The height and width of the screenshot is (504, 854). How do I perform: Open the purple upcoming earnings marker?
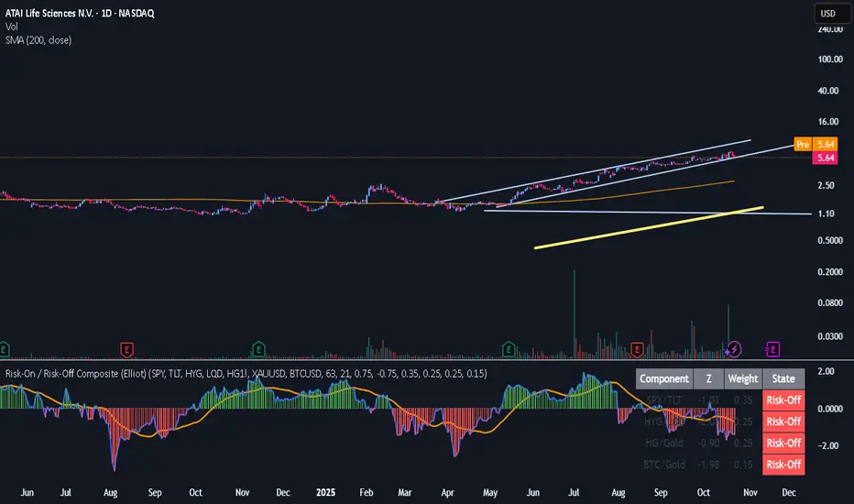click(772, 349)
